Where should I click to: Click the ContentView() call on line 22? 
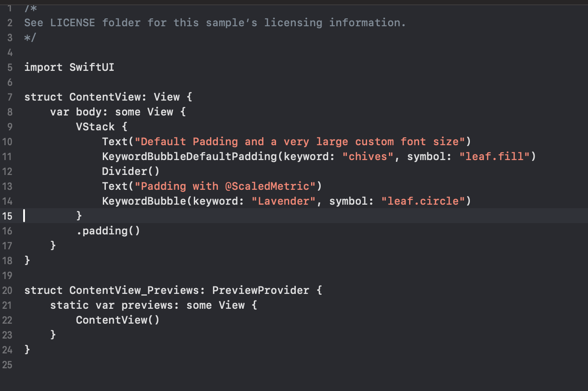118,320
